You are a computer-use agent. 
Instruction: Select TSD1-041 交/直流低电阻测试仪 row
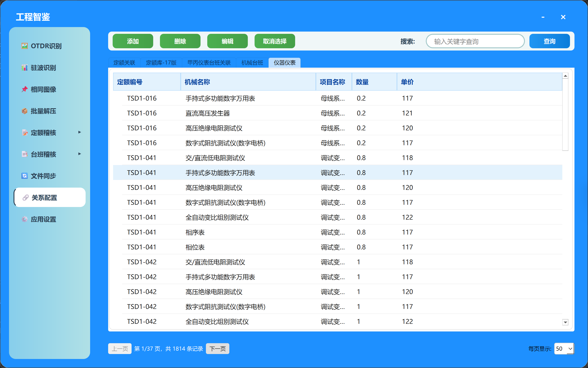pyautogui.click(x=337, y=158)
